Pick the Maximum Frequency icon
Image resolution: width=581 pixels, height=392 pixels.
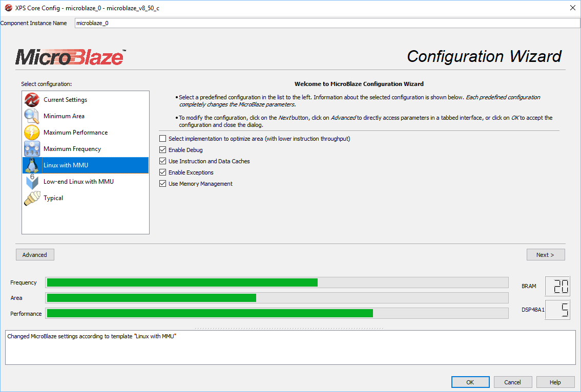click(32, 149)
